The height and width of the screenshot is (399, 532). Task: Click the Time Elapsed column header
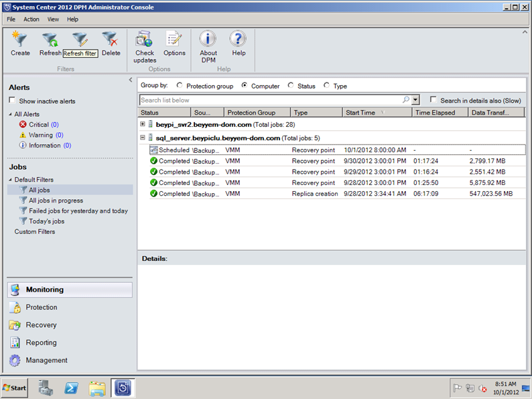pyautogui.click(x=440, y=113)
